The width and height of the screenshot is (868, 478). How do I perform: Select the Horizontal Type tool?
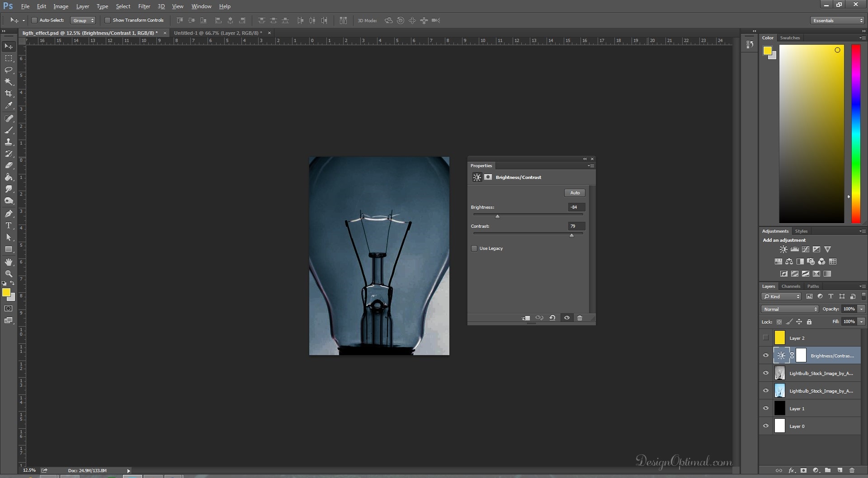9,225
